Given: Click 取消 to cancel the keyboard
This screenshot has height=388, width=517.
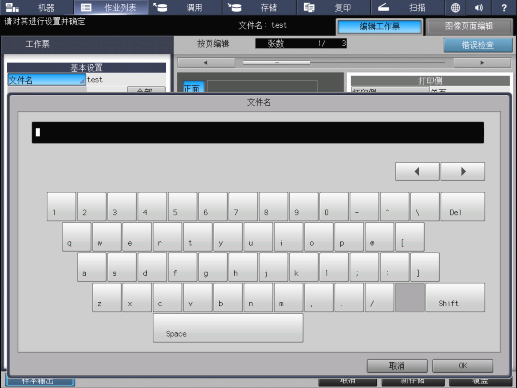Looking at the screenshot, I should (x=397, y=366).
